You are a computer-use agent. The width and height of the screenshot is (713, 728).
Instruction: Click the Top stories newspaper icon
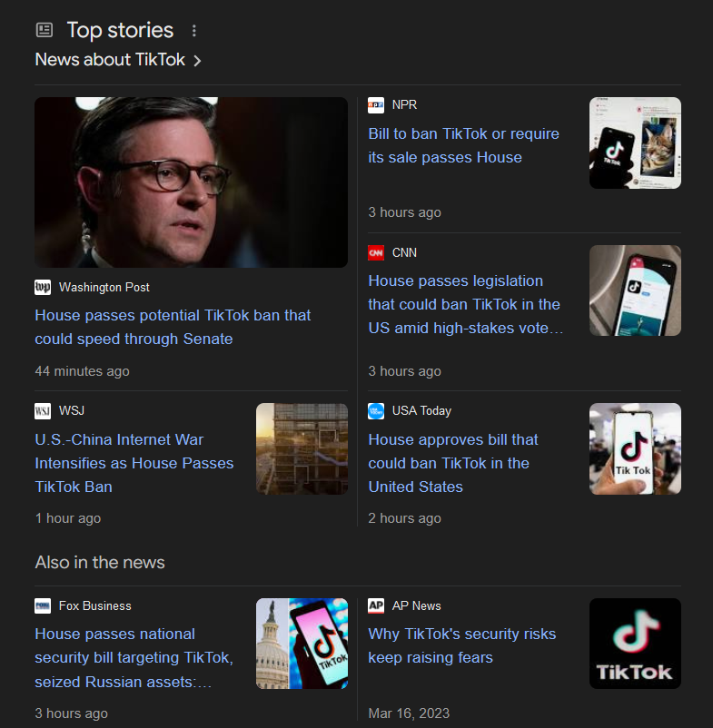(x=45, y=30)
